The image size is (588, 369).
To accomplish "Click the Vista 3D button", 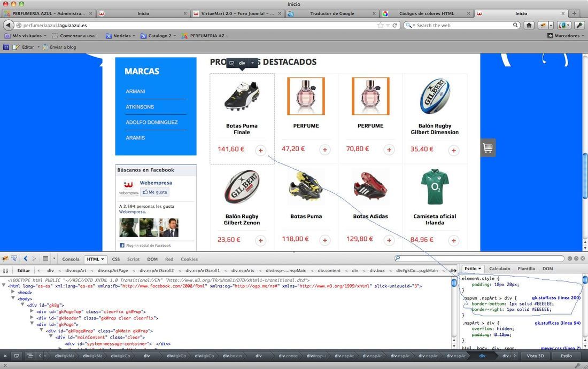I will point(535,356).
